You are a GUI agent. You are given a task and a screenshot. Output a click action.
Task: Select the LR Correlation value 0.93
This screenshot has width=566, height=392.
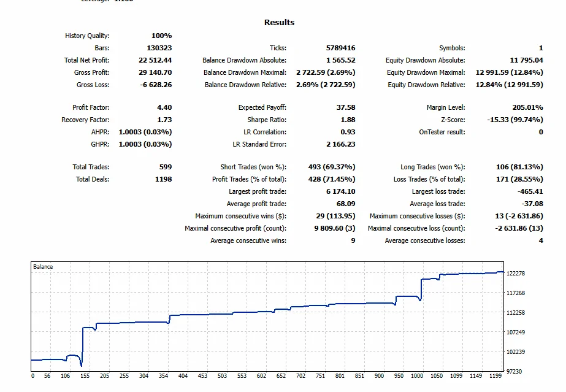click(x=348, y=132)
